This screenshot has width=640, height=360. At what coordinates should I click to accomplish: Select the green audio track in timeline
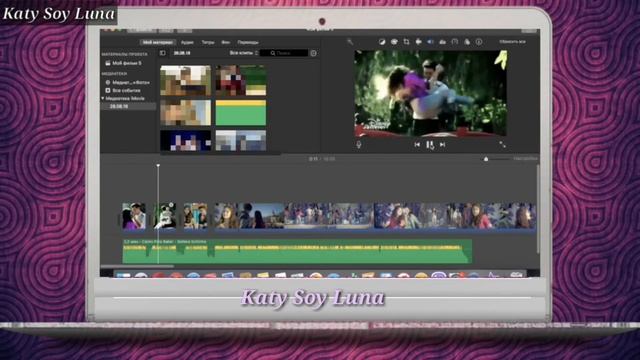(297, 251)
